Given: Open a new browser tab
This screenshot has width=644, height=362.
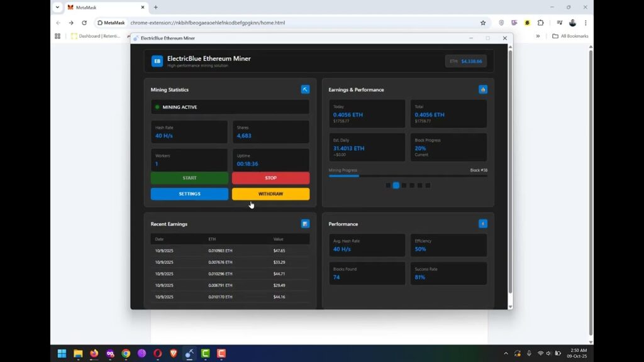Looking at the screenshot, I should coord(156,8).
